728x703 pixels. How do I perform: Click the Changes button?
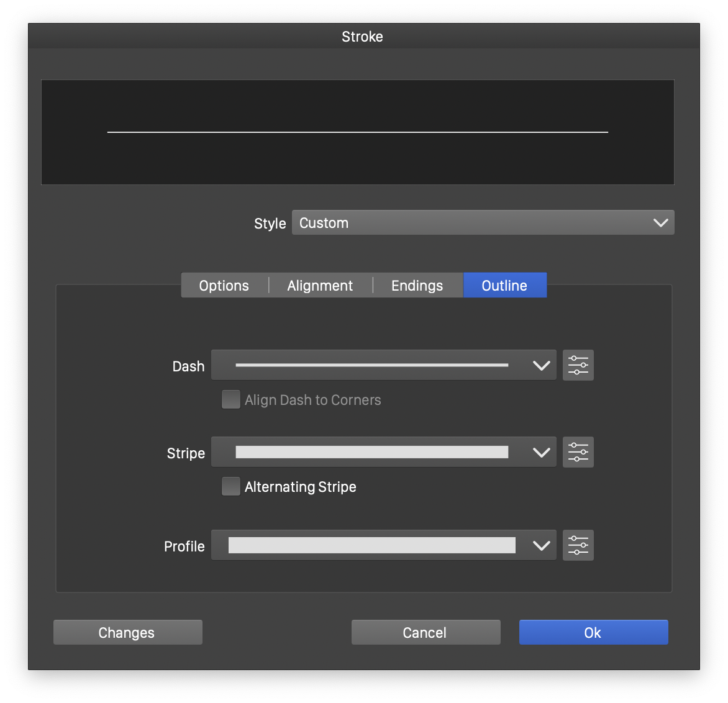[x=127, y=632]
